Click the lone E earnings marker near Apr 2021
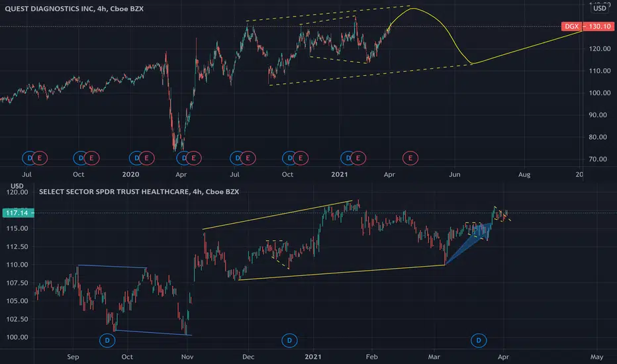The image size is (617, 364). 410,158
